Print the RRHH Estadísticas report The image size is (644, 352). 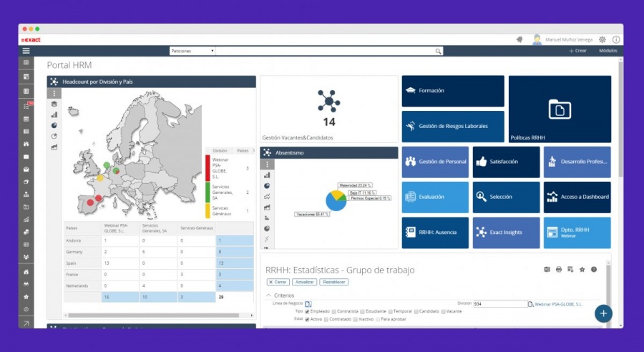[559, 270]
